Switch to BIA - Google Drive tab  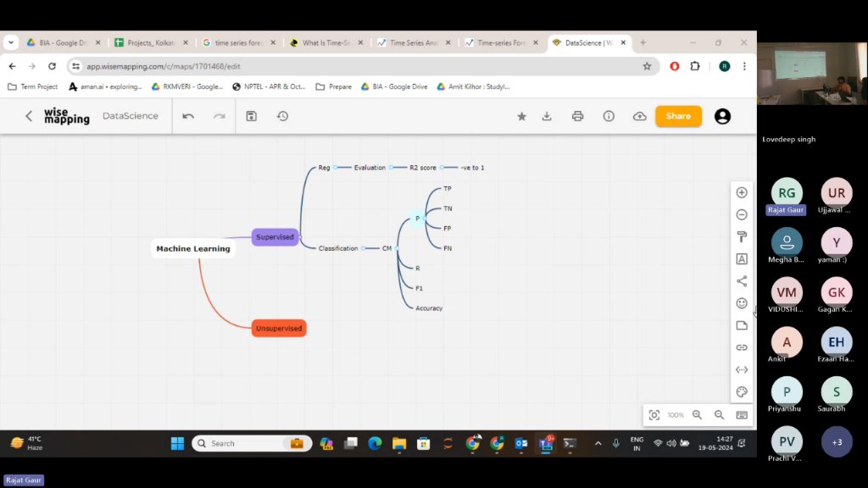point(64,42)
